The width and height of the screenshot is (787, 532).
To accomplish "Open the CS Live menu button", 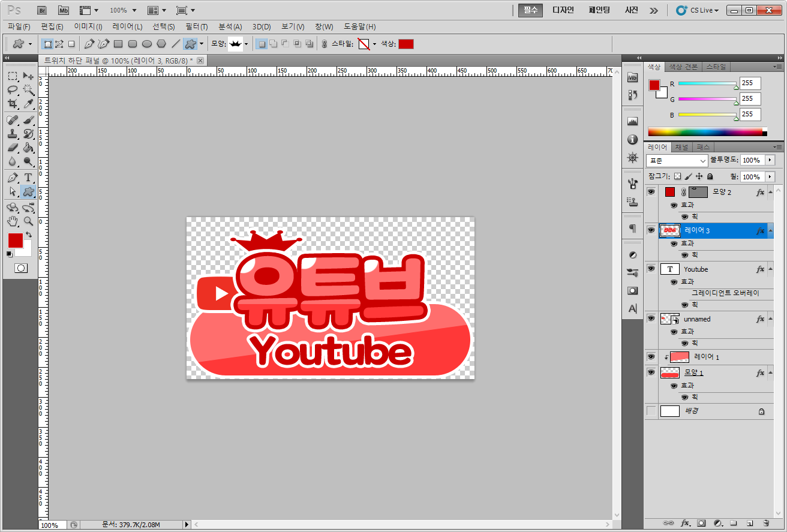I will (697, 10).
